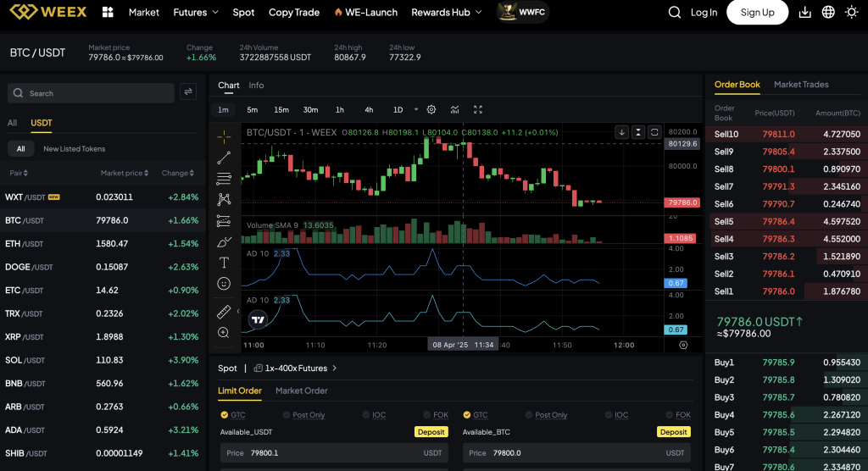868x471 pixels.
Task: Open chart settings gear in toolbar
Action: pyautogui.click(x=431, y=109)
